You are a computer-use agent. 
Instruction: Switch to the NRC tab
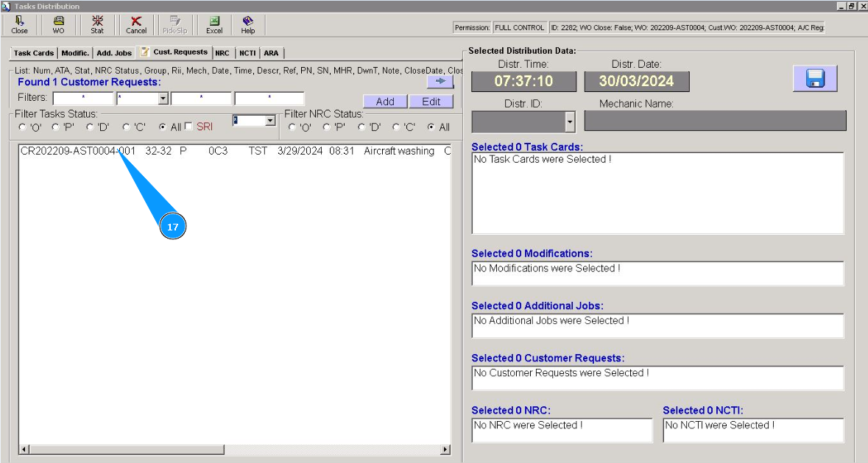click(x=222, y=53)
